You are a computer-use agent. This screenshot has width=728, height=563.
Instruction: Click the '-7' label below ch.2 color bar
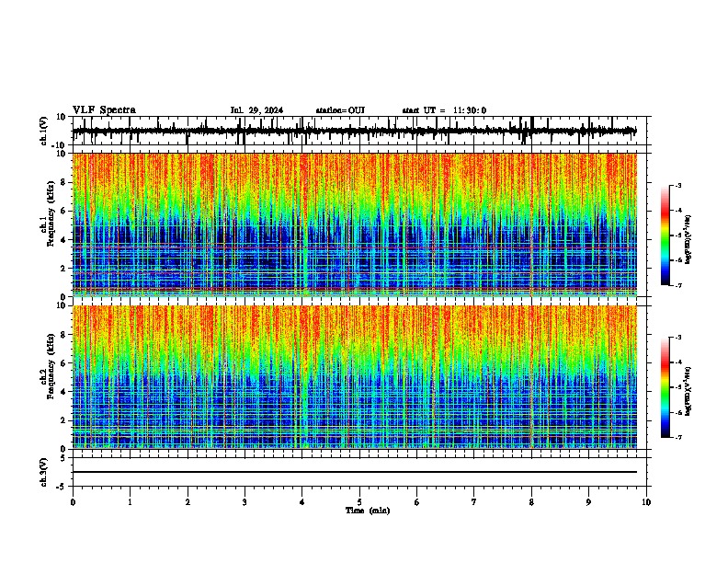click(x=677, y=438)
